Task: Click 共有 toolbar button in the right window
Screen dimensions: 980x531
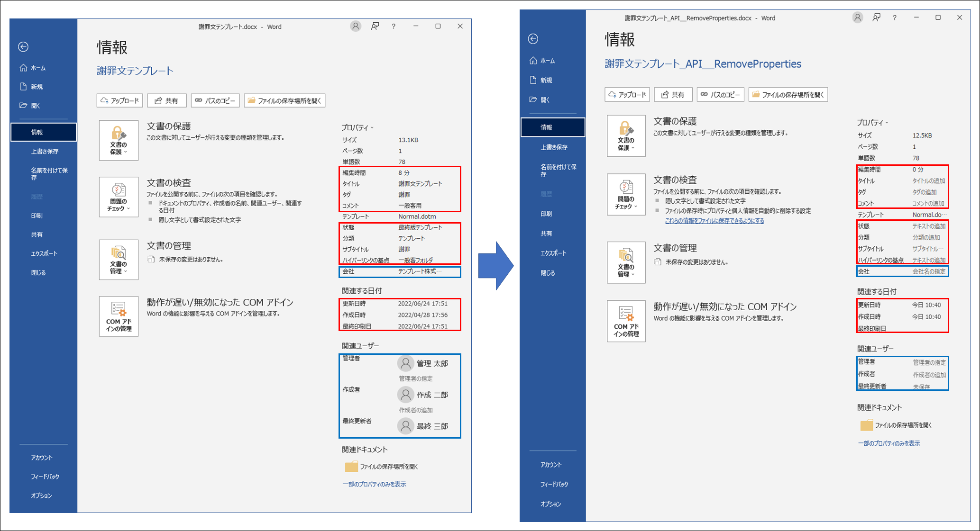Action: (673, 95)
